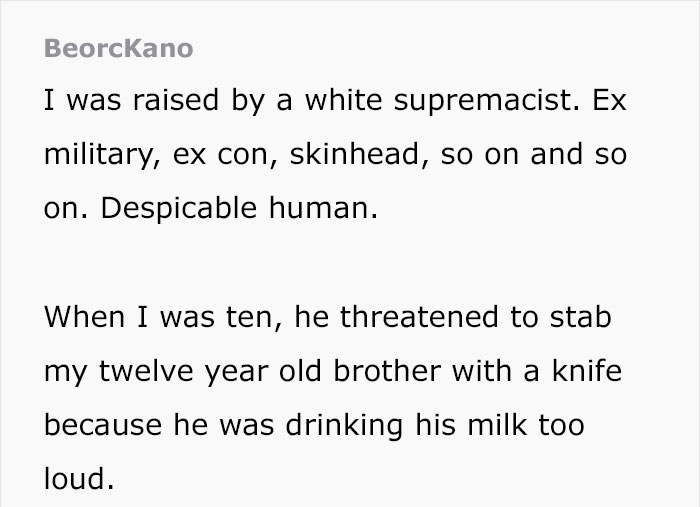700x507 pixels.
Task: Click the word 'Despicable'
Action: [179, 208]
